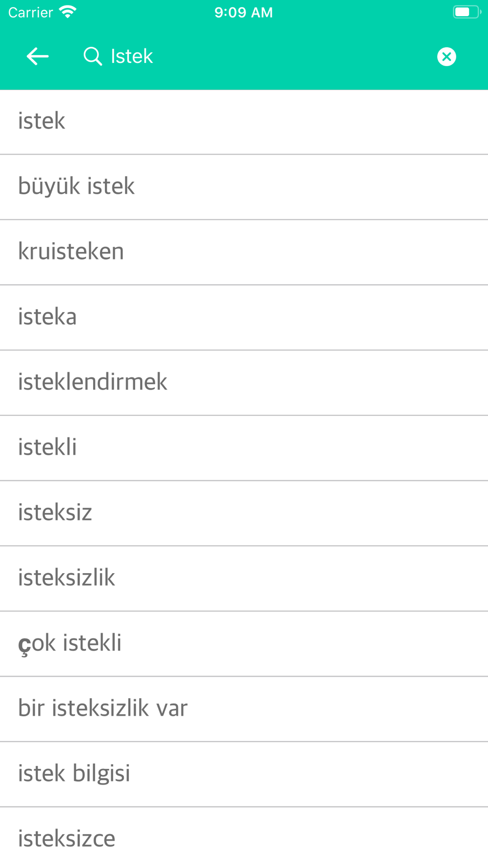Choose "isteksizlik" in the list
This screenshot has width=488, height=868.
click(x=244, y=579)
